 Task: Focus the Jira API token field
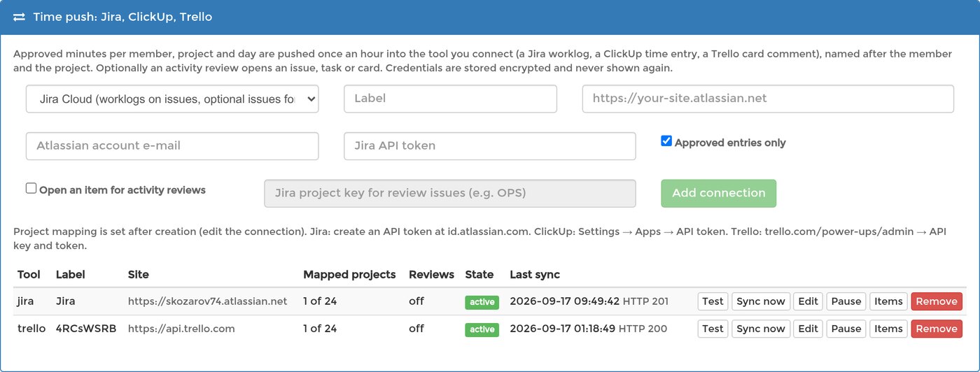tap(490, 146)
